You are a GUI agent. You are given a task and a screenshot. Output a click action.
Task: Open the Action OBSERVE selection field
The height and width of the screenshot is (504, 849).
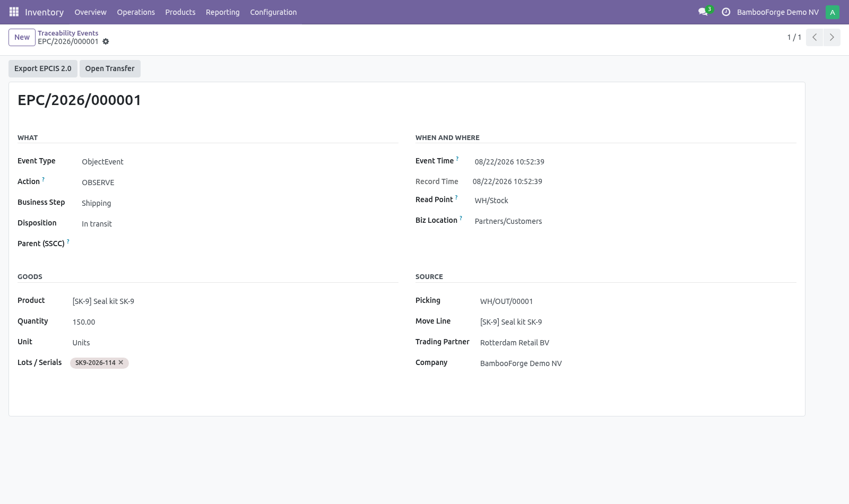[x=240, y=183]
